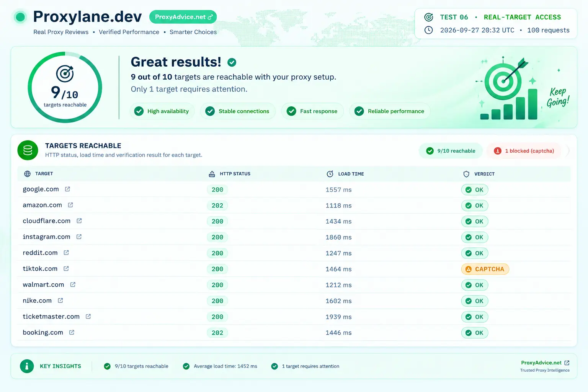Viewport: 588px width, 392px height.
Task: Expand the chevron right of the blocked badge
Action: pos(568,151)
